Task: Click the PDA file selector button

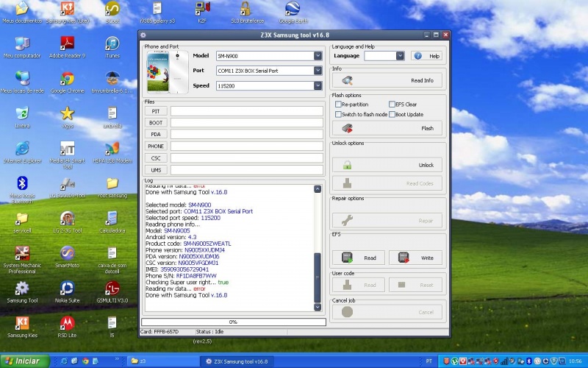Action: point(156,135)
